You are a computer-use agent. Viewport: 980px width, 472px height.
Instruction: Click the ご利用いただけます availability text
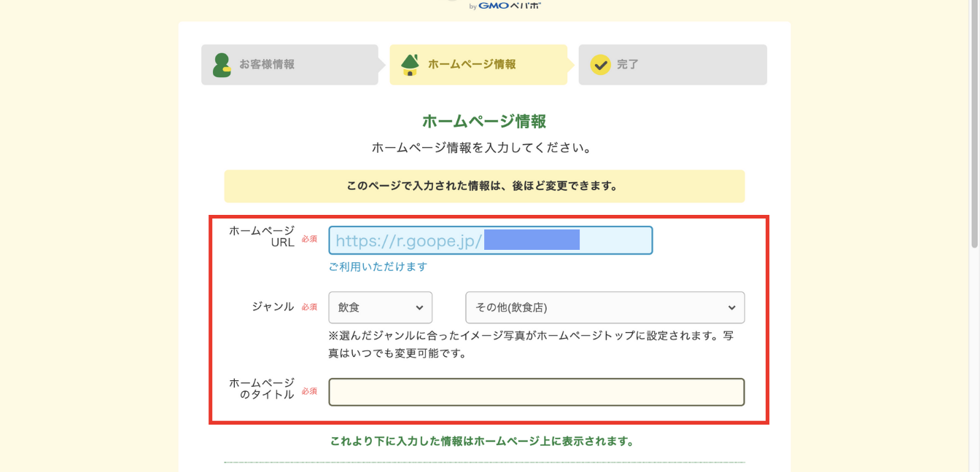[378, 267]
